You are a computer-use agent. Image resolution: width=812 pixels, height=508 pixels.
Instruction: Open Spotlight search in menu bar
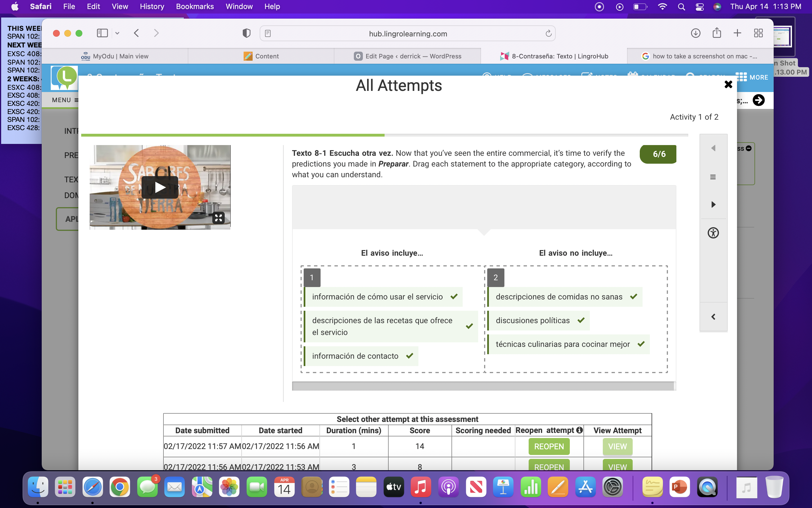click(681, 7)
